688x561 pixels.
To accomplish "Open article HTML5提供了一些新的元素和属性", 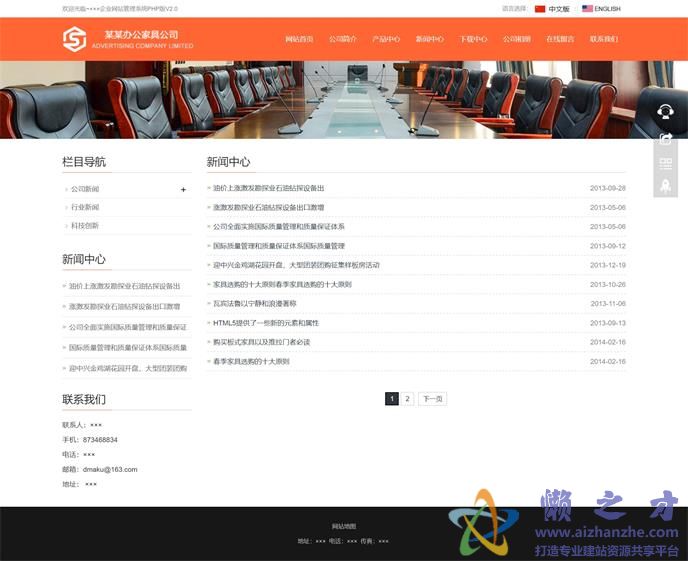I will [x=266, y=323].
